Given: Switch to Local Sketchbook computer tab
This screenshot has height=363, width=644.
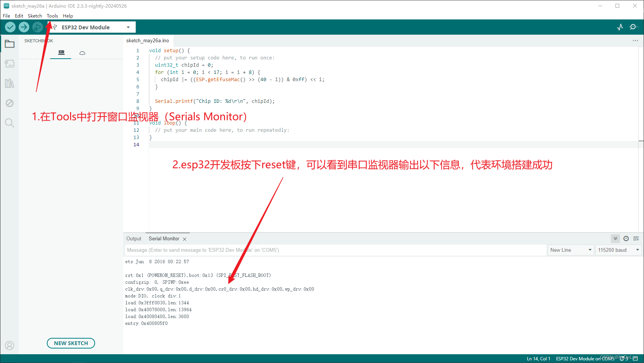Looking at the screenshot, I should pos(61,53).
